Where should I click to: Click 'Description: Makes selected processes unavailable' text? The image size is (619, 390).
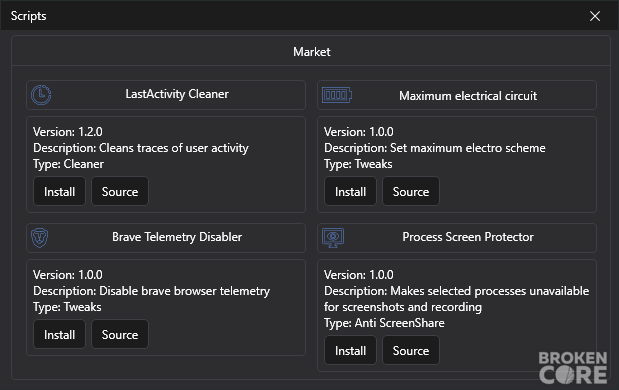coord(456,291)
